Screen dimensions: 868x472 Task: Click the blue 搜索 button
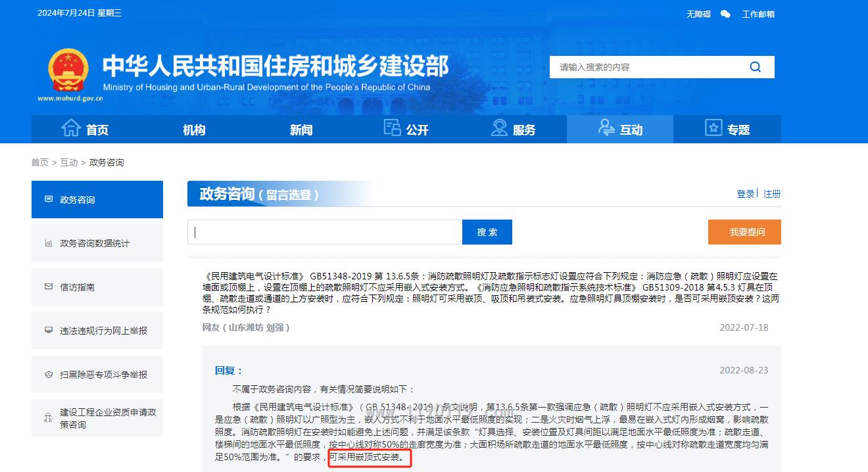click(487, 232)
